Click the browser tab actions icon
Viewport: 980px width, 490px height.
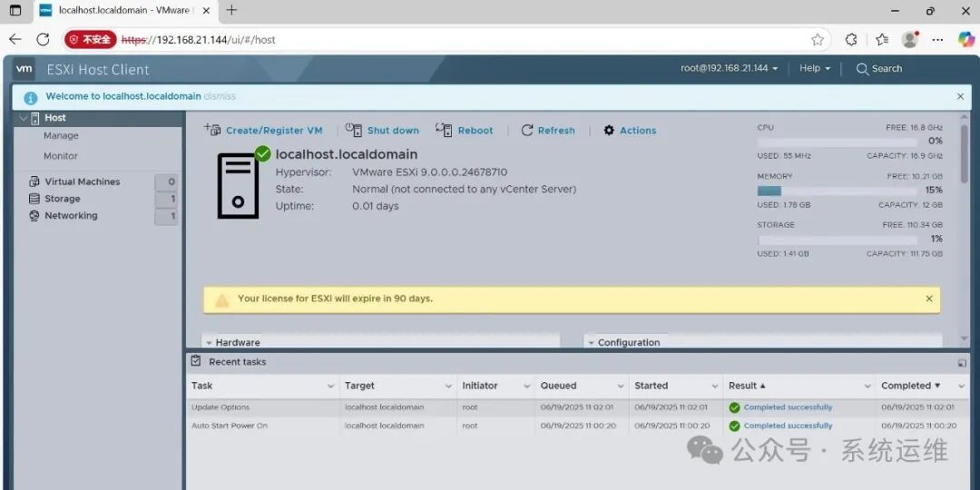[15, 11]
